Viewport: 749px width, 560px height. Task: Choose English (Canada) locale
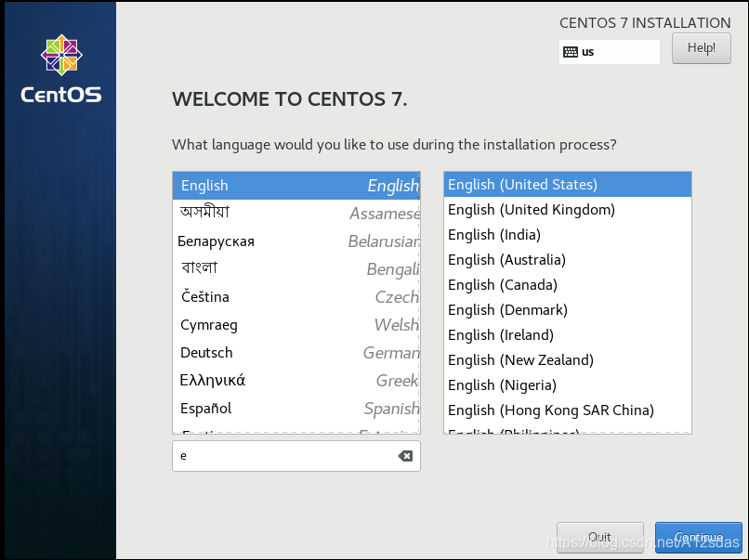pyautogui.click(x=568, y=284)
